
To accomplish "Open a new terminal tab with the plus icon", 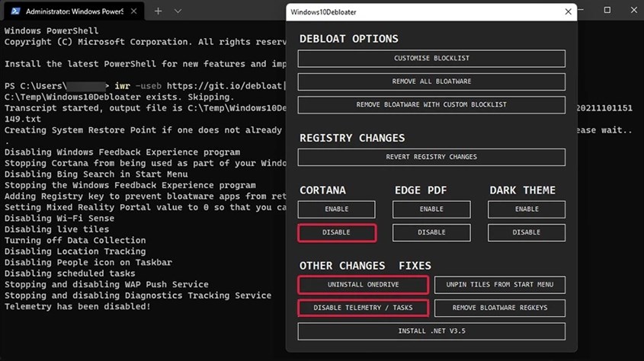I will click(x=158, y=11).
